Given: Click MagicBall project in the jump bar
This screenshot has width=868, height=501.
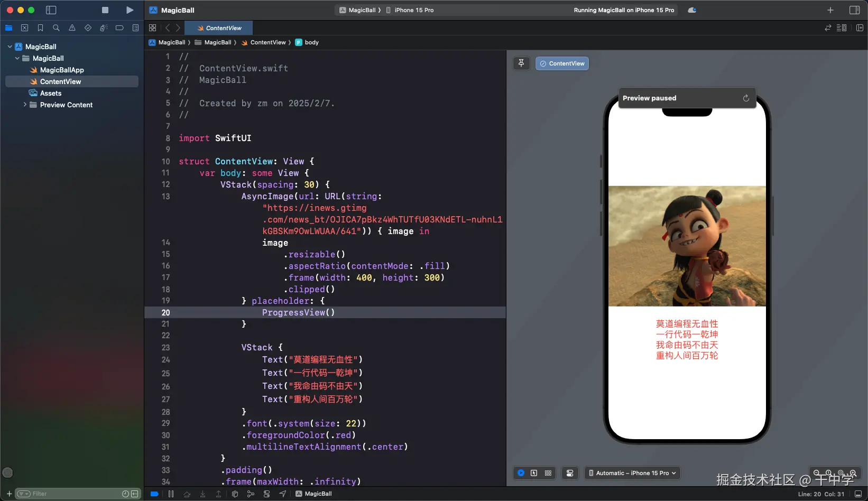Looking at the screenshot, I should click(168, 42).
